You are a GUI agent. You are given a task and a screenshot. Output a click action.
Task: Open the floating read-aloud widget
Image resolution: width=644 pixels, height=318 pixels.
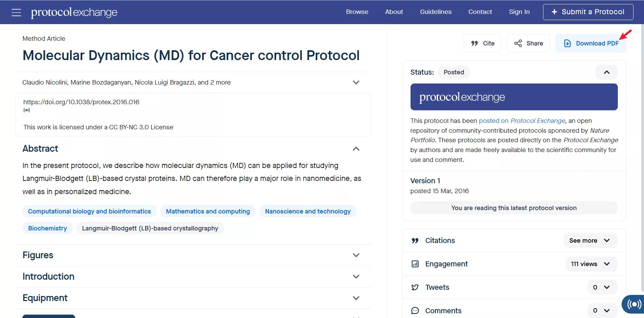(x=634, y=304)
